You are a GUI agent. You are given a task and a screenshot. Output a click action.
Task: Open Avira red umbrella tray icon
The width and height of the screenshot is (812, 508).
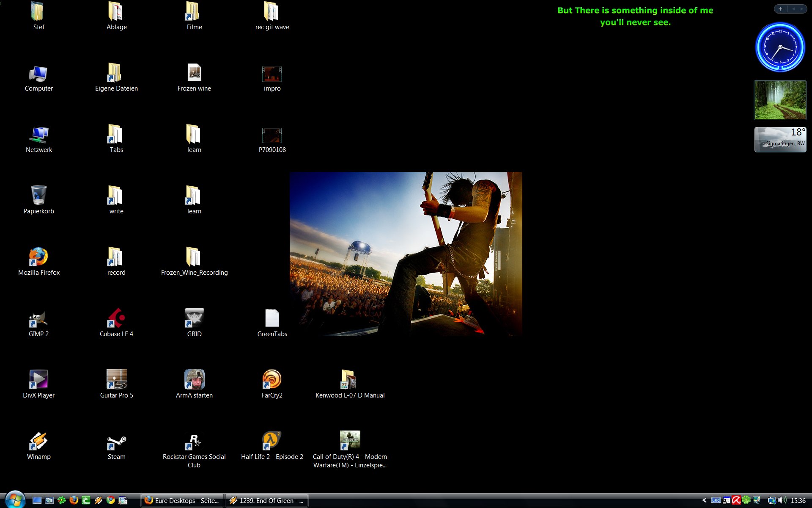tap(736, 500)
